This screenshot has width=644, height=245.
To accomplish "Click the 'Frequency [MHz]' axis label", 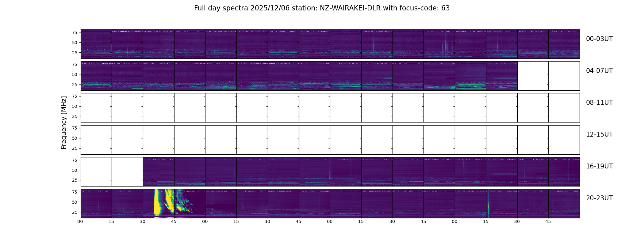I will 64,123.
